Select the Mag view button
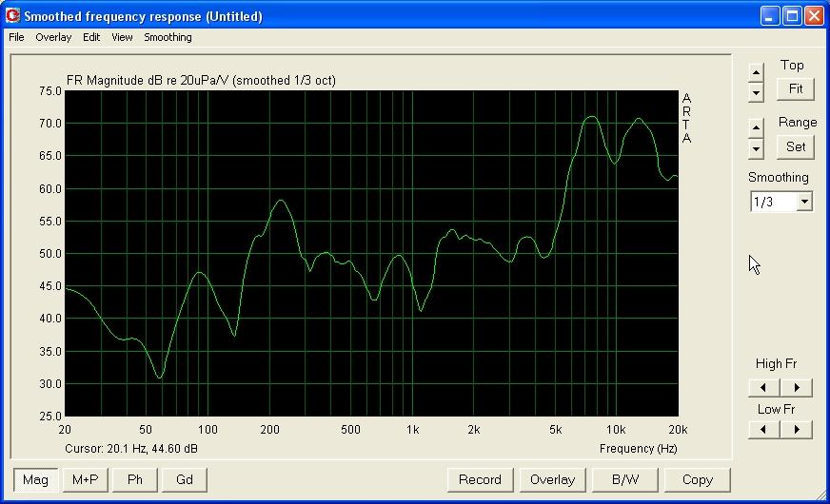830x504 pixels. [x=35, y=479]
